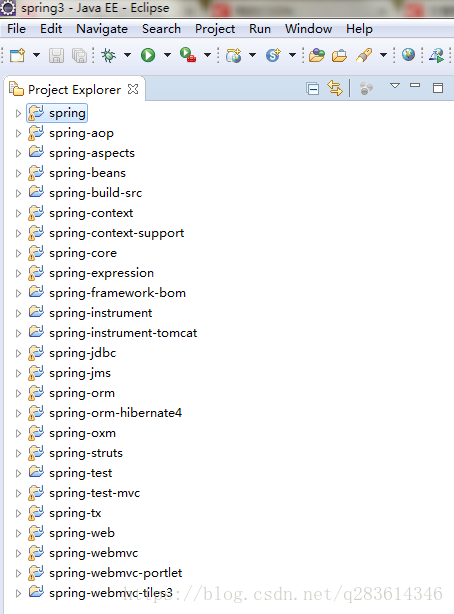Open the Window menu

pos(308,29)
